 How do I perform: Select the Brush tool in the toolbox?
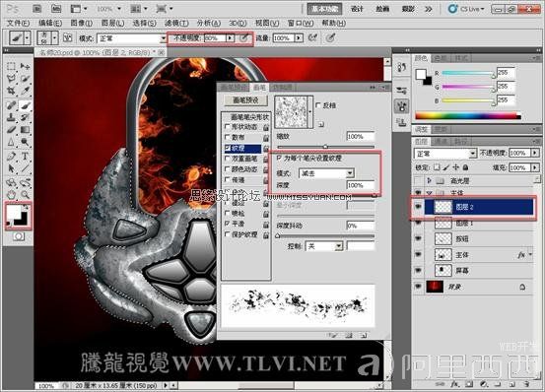pos(25,104)
